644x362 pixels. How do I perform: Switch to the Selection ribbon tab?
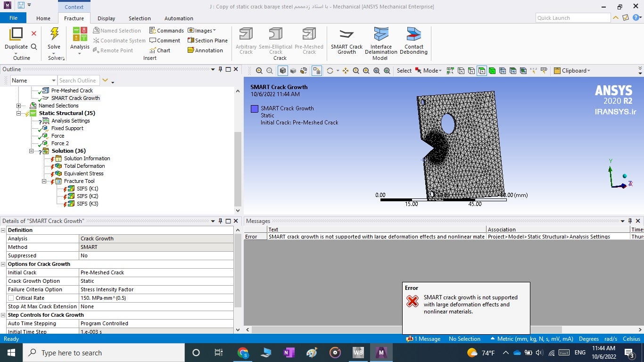(140, 18)
